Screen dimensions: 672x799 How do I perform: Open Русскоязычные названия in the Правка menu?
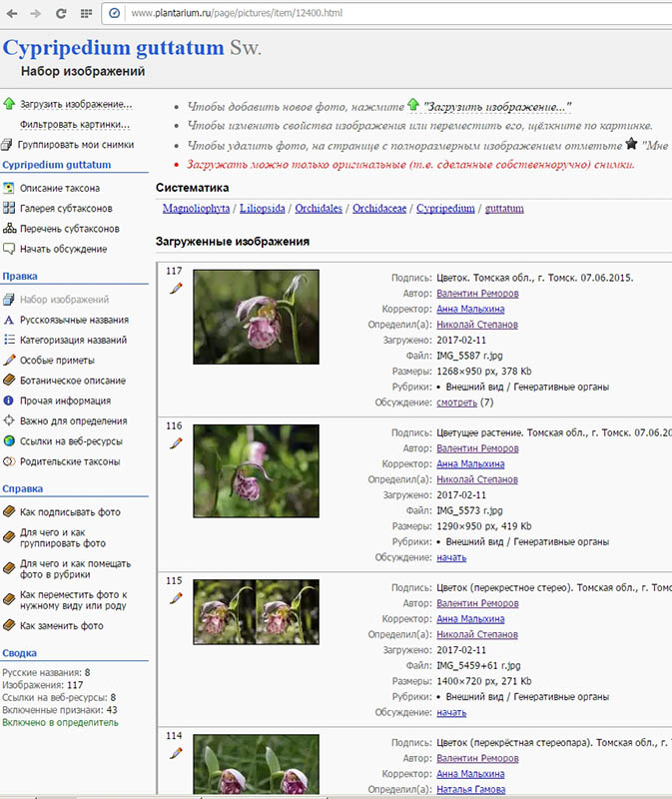(74, 320)
